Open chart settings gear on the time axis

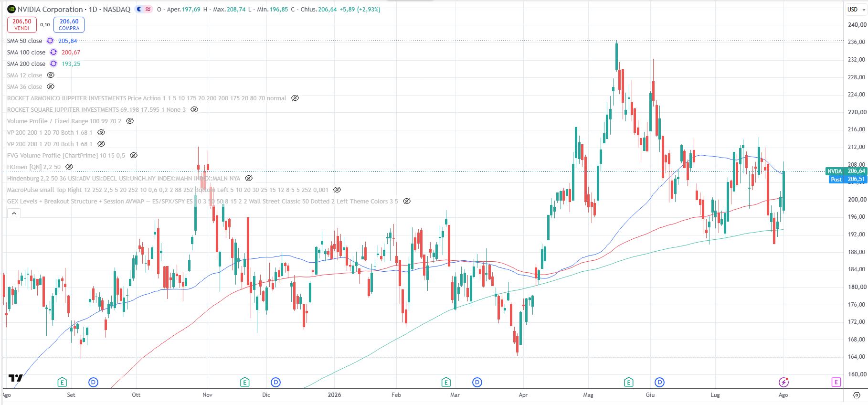point(857,395)
